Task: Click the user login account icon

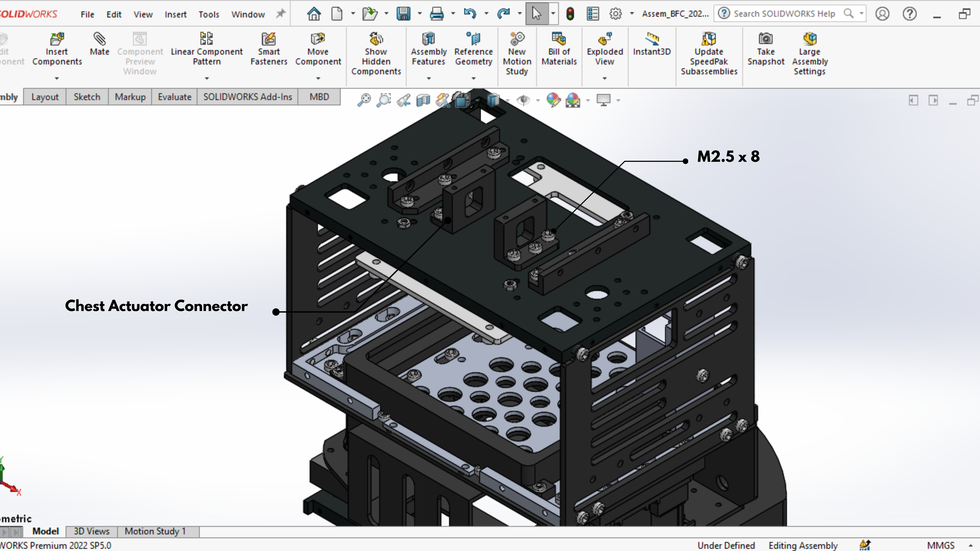Action: 882,14
